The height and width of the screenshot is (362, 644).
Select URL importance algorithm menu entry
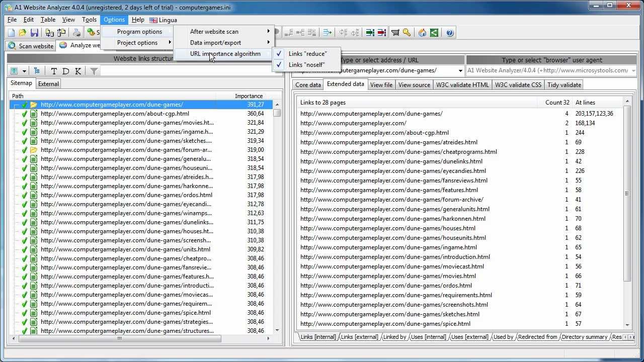coord(224,54)
